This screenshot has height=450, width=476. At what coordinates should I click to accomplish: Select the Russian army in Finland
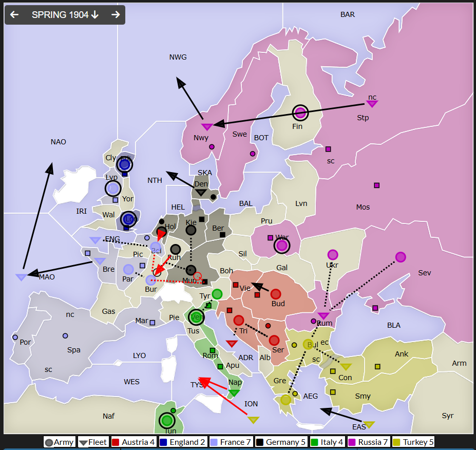(x=300, y=113)
